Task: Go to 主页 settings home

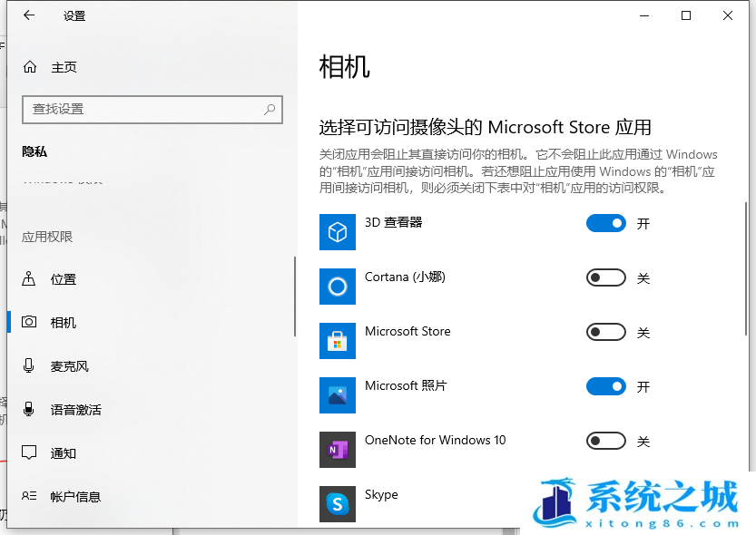Action: (x=151, y=67)
